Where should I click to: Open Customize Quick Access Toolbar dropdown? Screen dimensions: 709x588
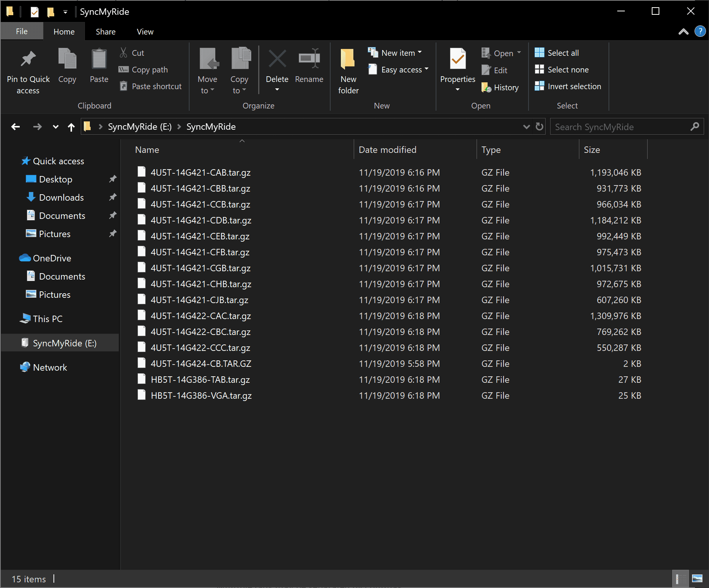pos(65,12)
